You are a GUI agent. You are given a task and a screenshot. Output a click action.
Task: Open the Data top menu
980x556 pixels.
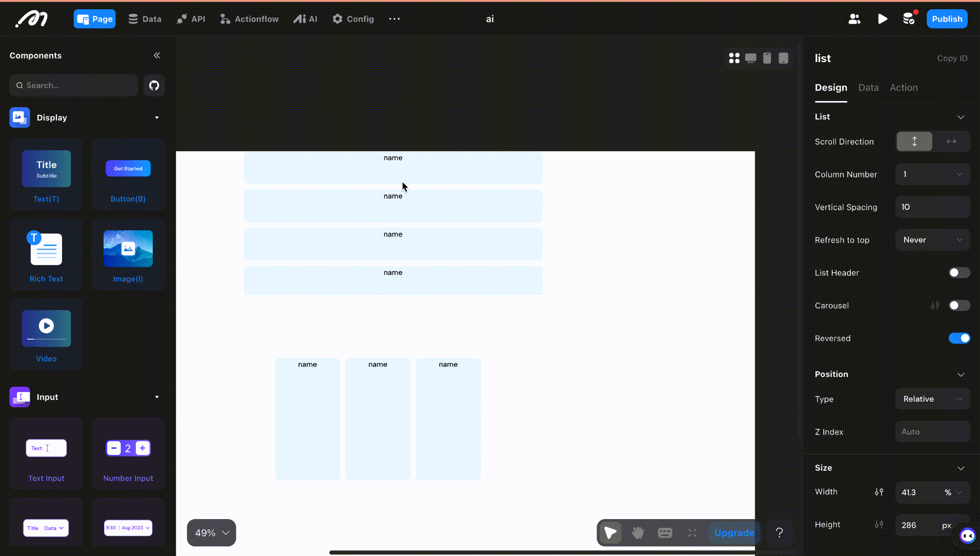(x=145, y=19)
